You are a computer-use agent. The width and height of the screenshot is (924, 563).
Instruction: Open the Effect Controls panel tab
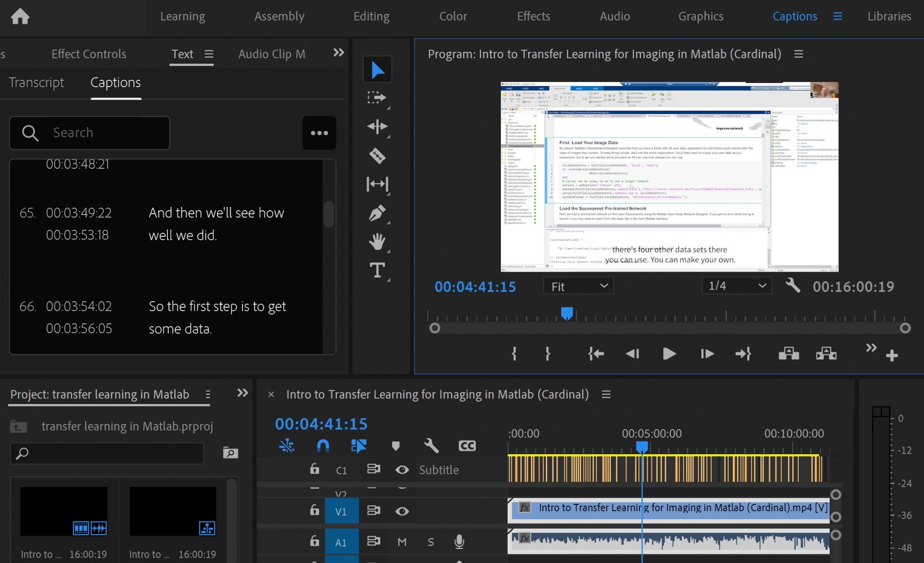(89, 54)
